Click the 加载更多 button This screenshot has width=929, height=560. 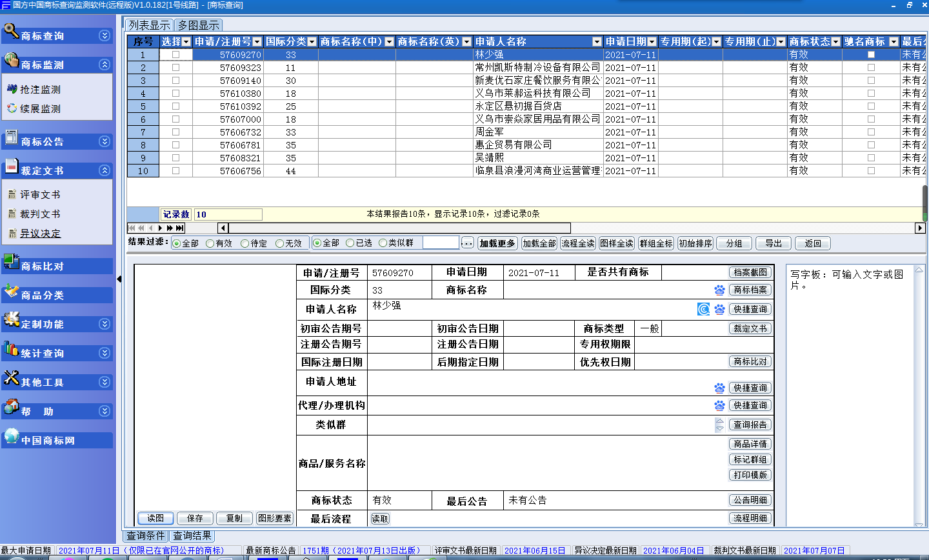point(497,243)
